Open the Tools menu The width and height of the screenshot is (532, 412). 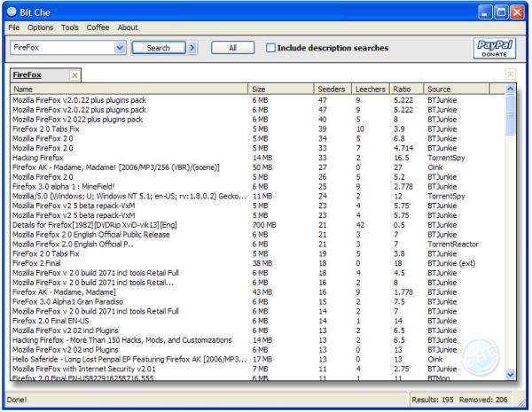coord(70,27)
